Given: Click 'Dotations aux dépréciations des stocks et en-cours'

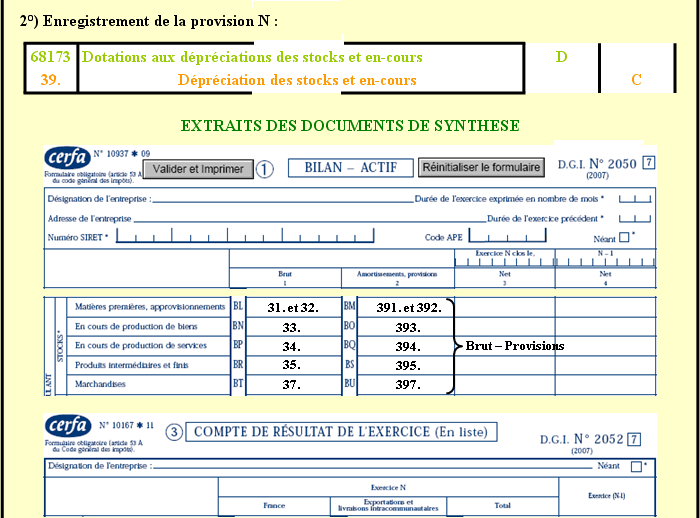Looking at the screenshot, I should (x=252, y=57).
